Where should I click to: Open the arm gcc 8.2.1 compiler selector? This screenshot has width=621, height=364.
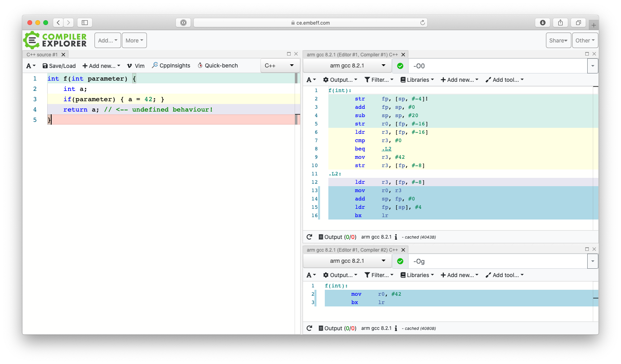pyautogui.click(x=347, y=65)
